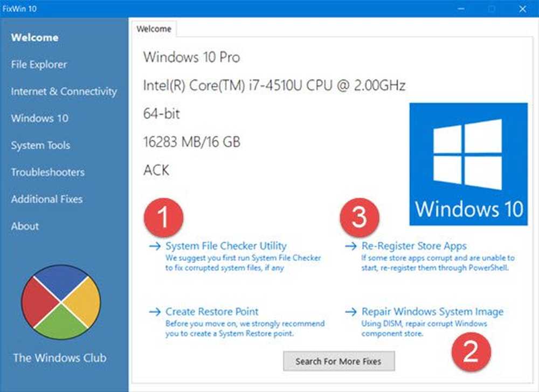This screenshot has width=539, height=392.
Task: Open the Welcome section in sidebar
Action: 34,38
